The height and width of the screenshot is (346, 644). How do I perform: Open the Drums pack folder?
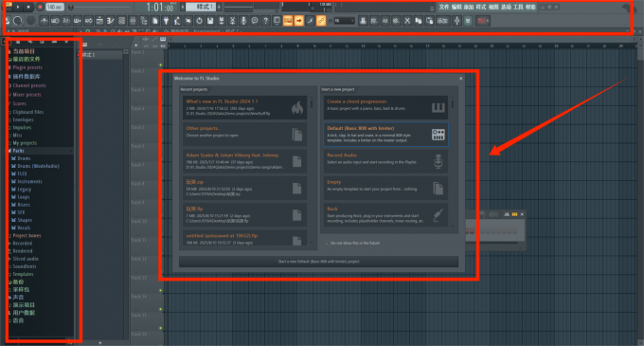(x=24, y=158)
